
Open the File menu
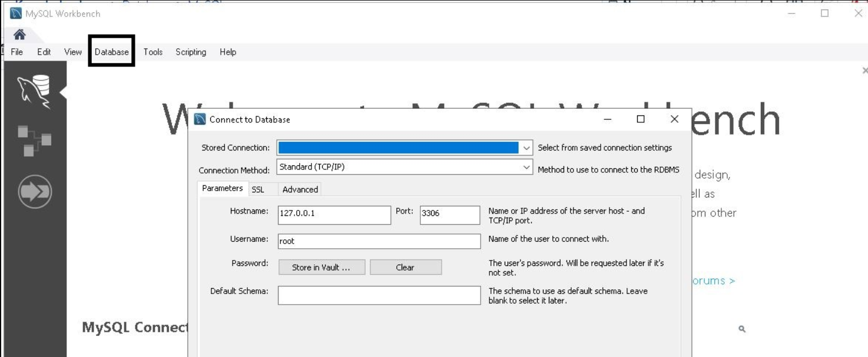(17, 52)
